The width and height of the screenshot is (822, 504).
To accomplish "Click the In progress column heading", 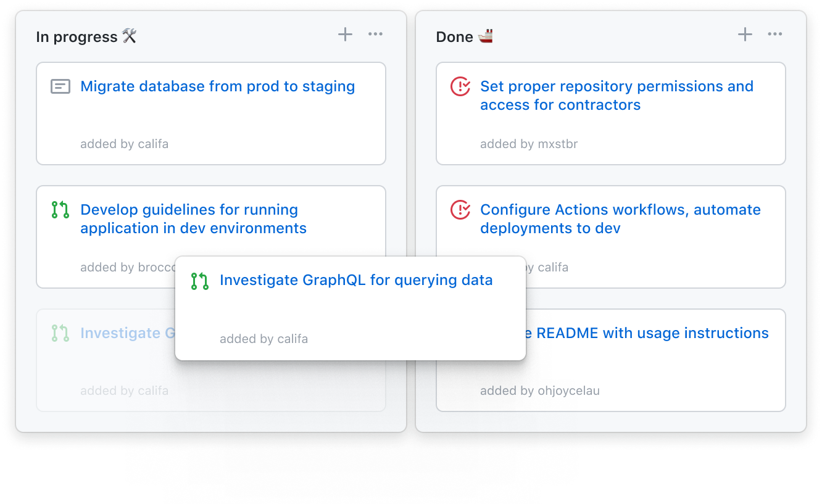I will click(77, 37).
